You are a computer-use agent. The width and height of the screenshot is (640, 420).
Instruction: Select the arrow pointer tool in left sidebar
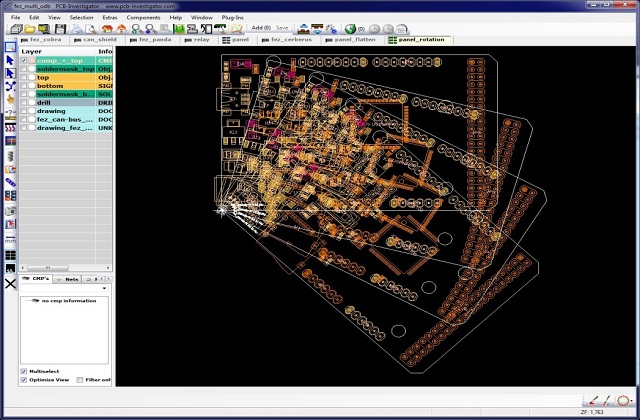coord(10,60)
